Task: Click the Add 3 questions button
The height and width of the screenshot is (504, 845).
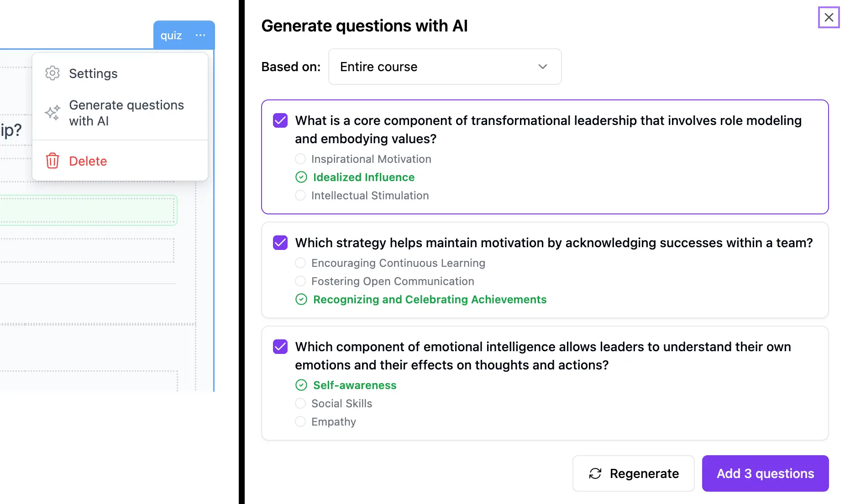Action: (765, 473)
